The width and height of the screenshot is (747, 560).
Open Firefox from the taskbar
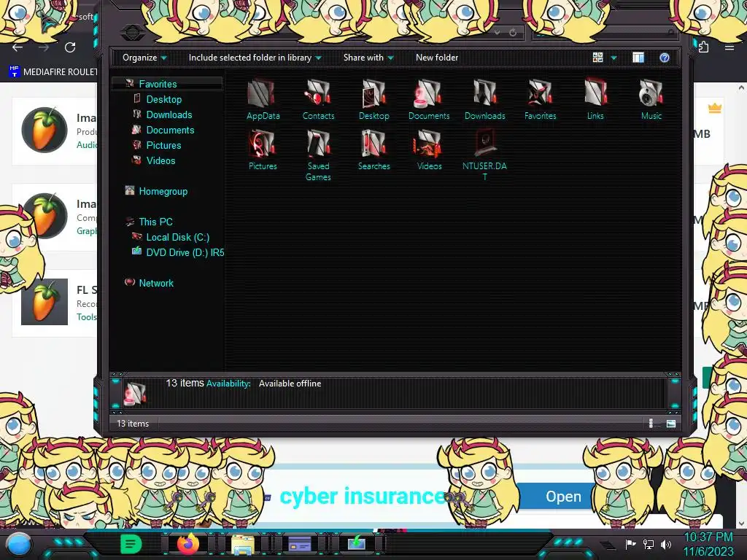[x=187, y=543]
